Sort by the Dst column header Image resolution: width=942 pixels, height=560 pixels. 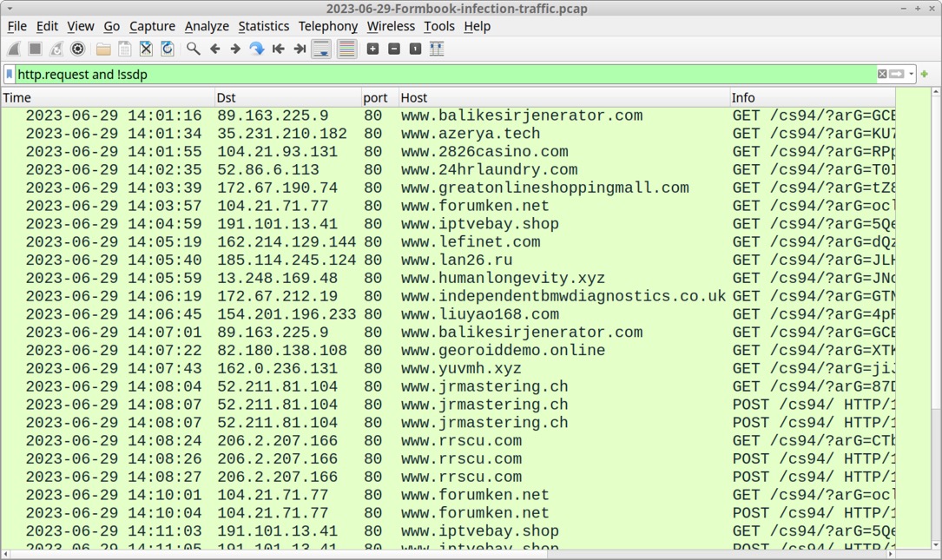(x=287, y=97)
